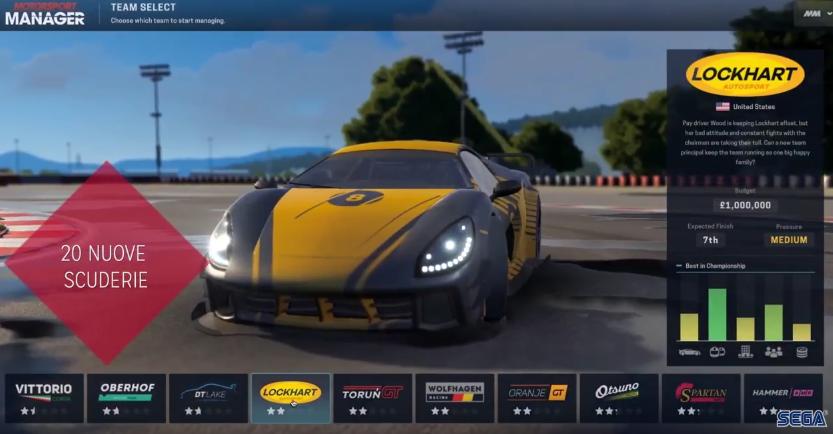Click the Team Select heading

(x=143, y=7)
